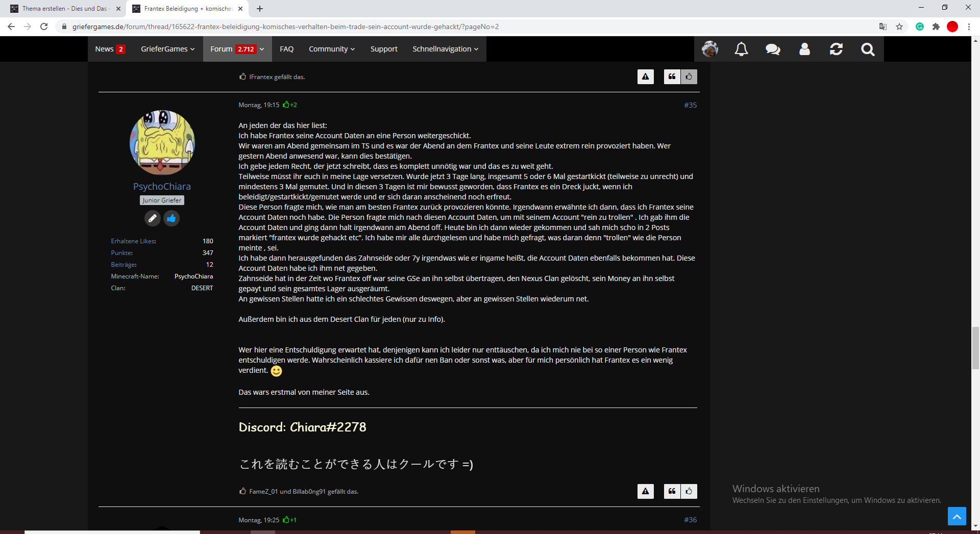
Task: Expand the Schnellnavigation dropdown menu
Action: (445, 49)
